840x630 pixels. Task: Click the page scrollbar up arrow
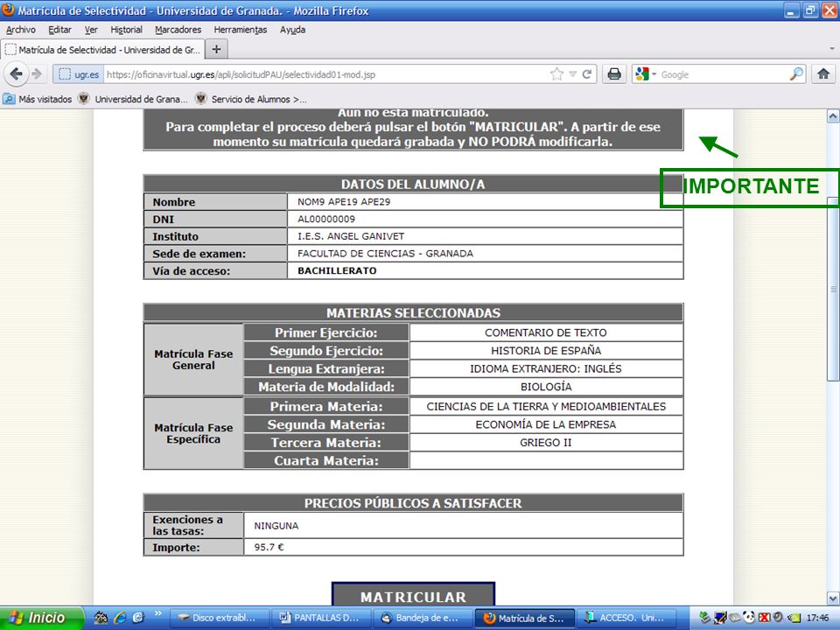(833, 115)
